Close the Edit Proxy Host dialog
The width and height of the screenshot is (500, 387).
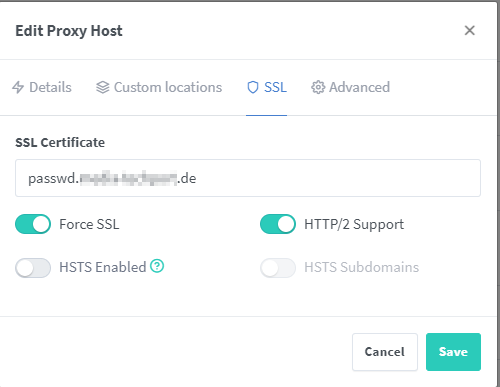pos(469,30)
